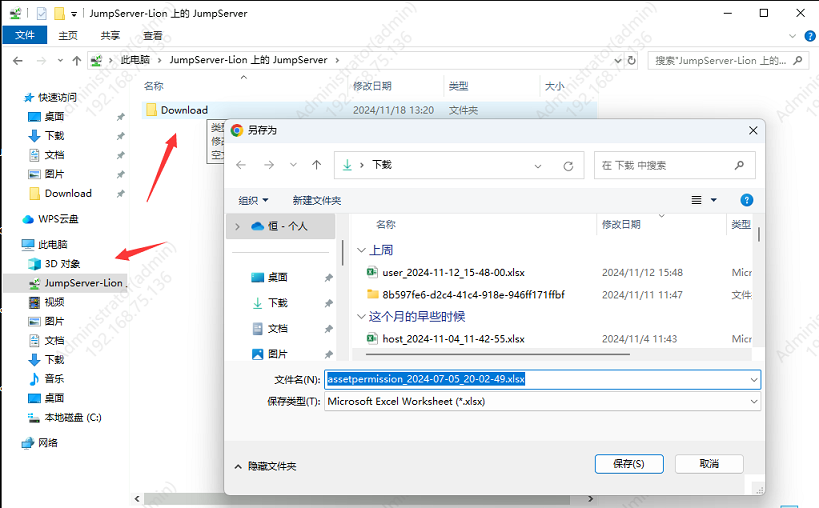Screen dimensions: 819x508
Task: Click the Explorer up arrow
Action: pos(77,61)
